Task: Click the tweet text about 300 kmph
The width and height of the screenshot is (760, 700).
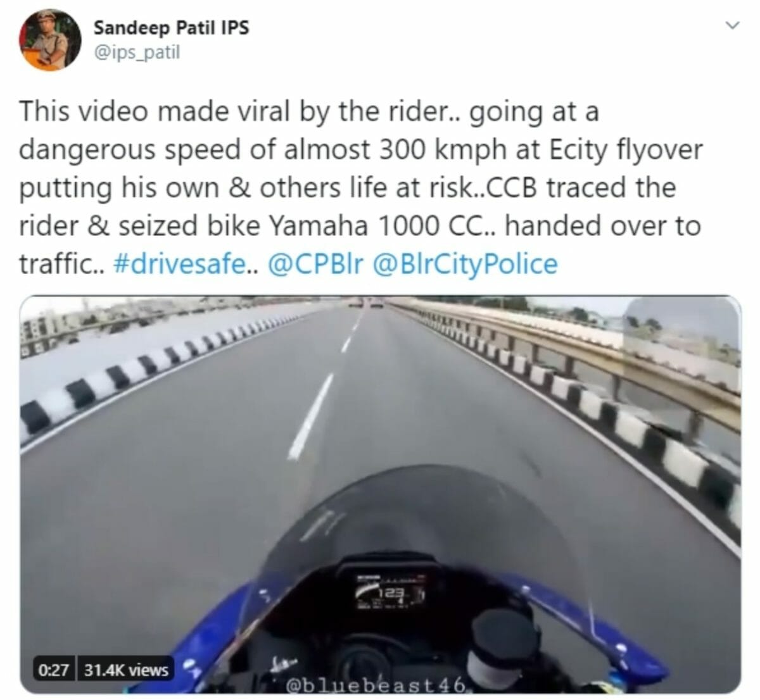Action: click(x=361, y=188)
